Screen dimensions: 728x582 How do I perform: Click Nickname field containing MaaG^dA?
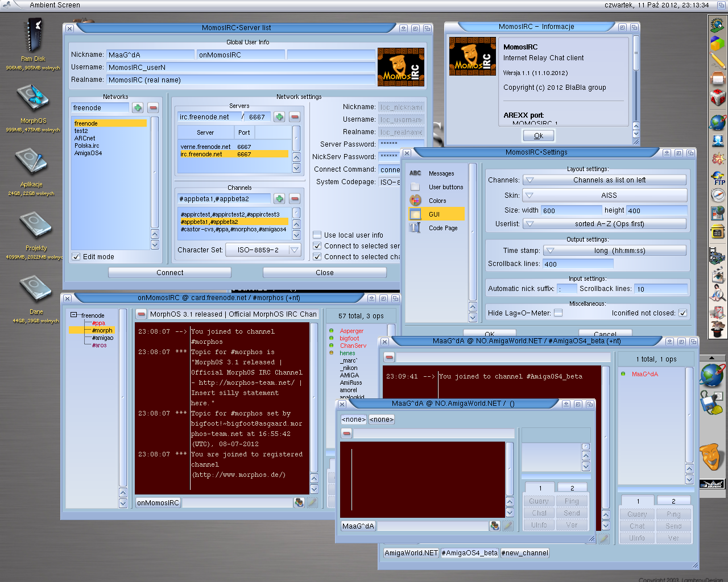pos(150,55)
